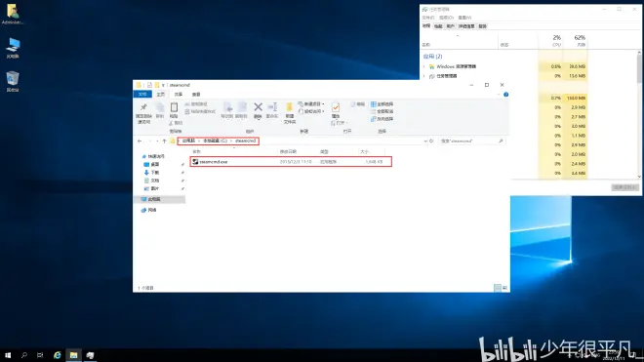Expand Windows Explorer row in Task Manager
Image resolution: width=644 pixels, height=362 pixels.
click(424, 66)
